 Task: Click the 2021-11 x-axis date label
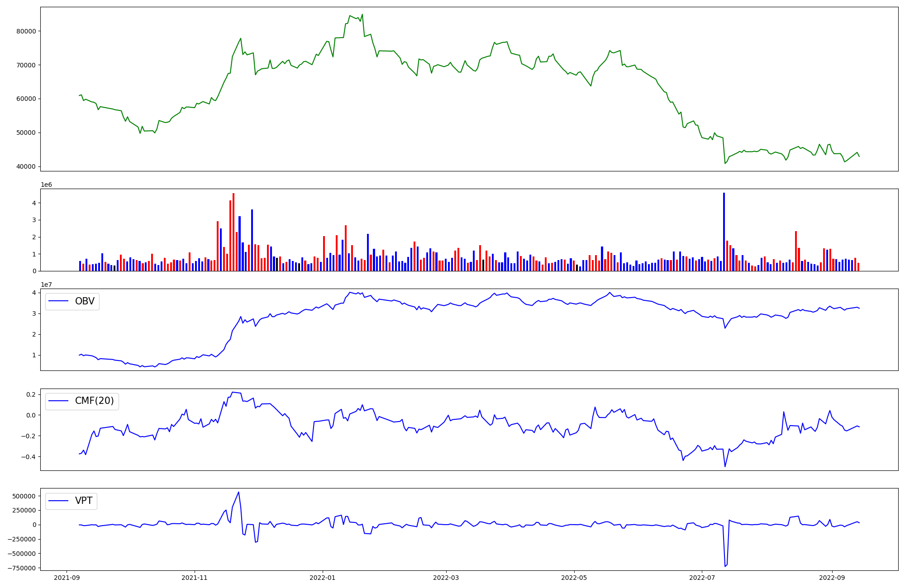(x=195, y=577)
